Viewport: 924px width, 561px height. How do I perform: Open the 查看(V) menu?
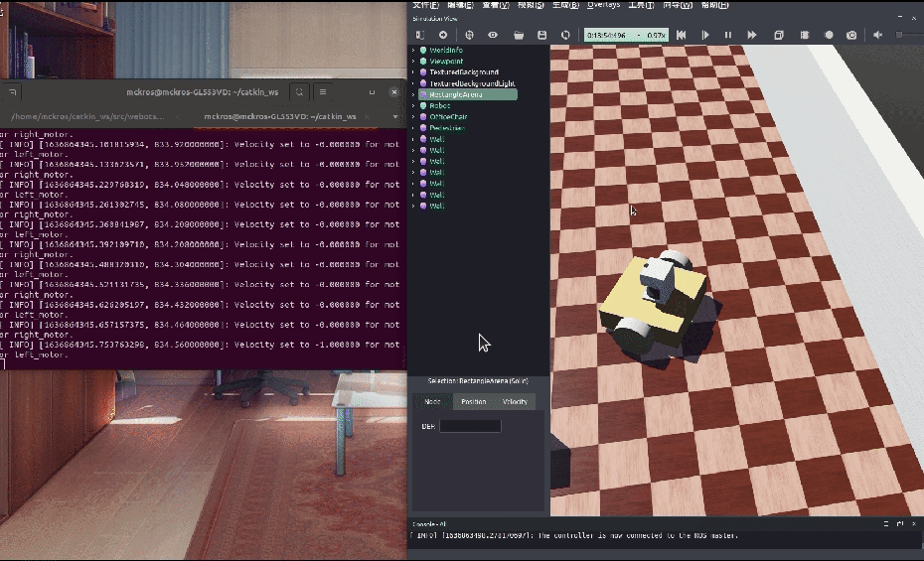(x=496, y=5)
